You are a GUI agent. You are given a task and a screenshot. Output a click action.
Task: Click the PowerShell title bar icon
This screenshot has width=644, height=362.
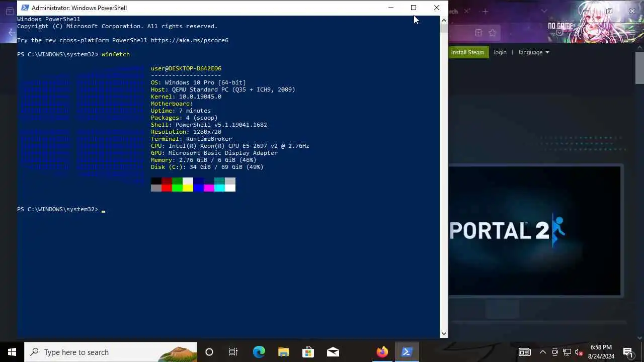pyautogui.click(x=25, y=8)
